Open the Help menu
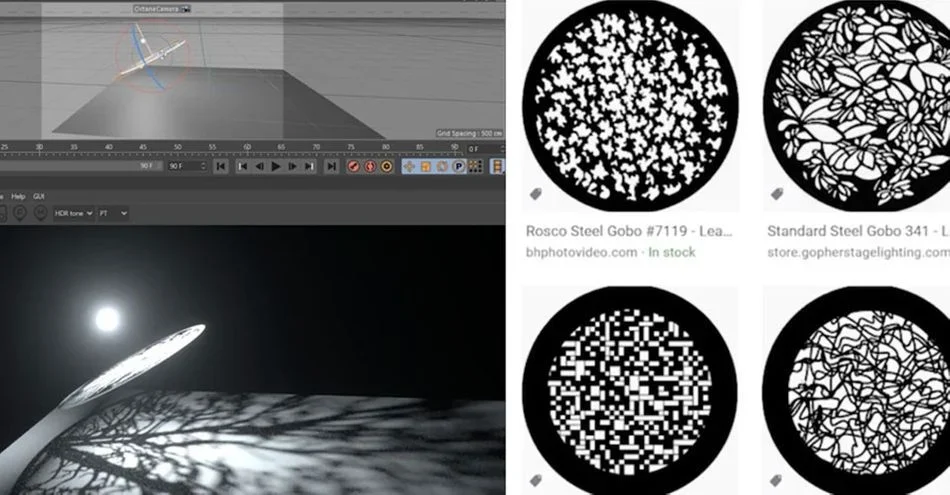The width and height of the screenshot is (950, 495). point(18,196)
